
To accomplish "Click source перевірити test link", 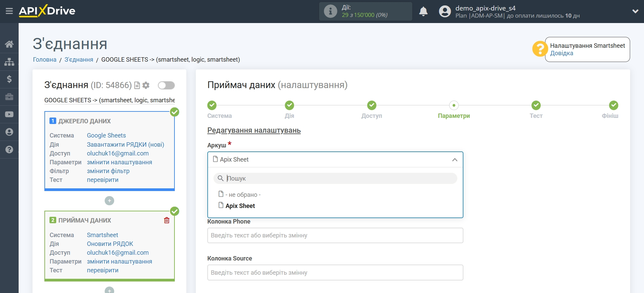I will point(103,180).
